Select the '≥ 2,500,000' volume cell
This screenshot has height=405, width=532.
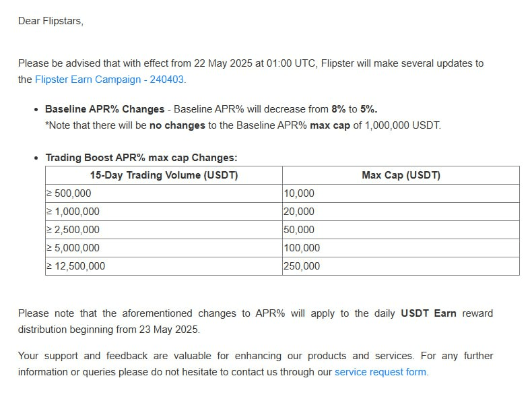click(164, 230)
